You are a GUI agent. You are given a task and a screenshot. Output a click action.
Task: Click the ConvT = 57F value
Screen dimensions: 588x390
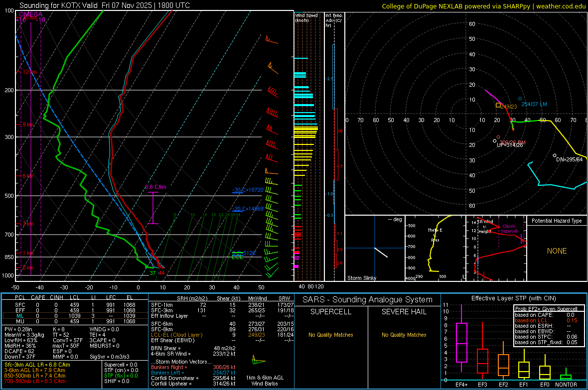coord(68,341)
